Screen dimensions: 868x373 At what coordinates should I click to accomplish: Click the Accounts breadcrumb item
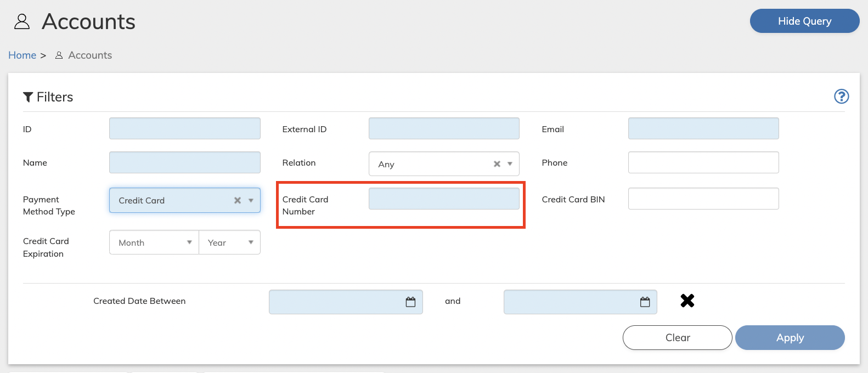[90, 55]
